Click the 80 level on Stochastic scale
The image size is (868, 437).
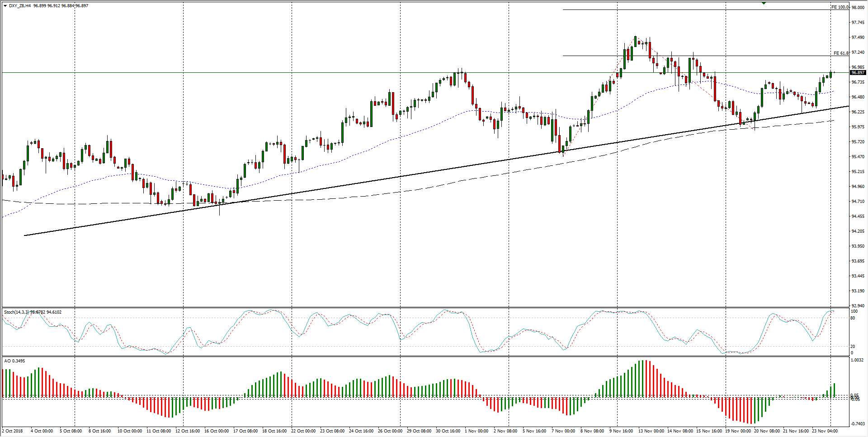pyautogui.click(x=853, y=318)
